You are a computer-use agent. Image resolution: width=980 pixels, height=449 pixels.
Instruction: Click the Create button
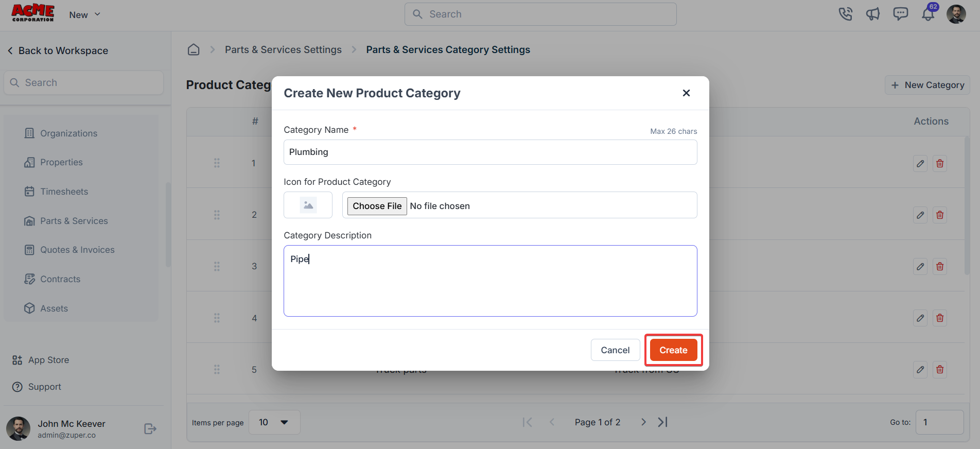tap(673, 350)
